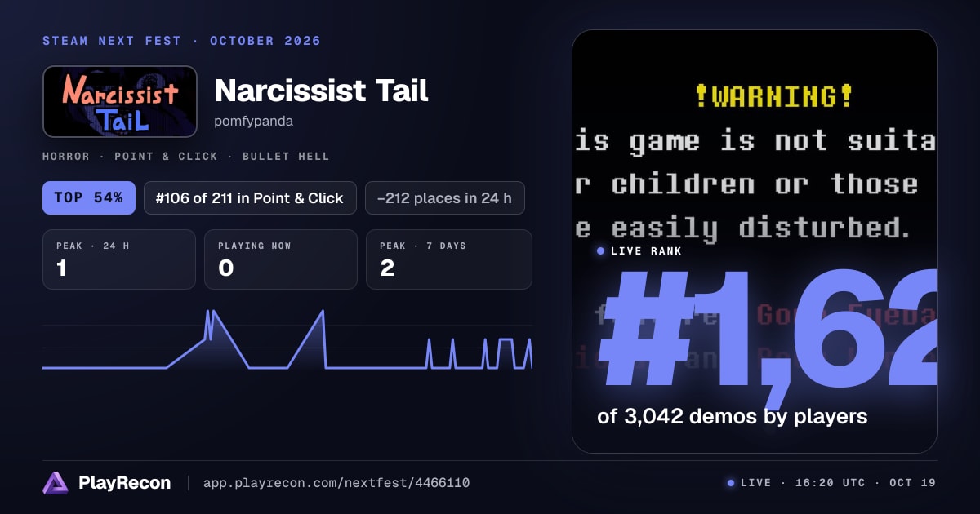Select the PEAK · 7 DAYS stat card

(449, 259)
